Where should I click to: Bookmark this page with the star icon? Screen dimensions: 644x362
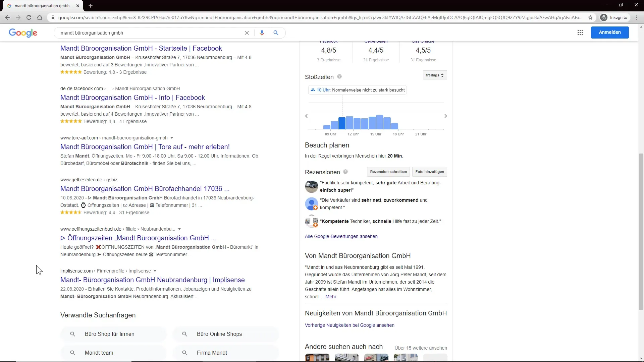(x=590, y=17)
